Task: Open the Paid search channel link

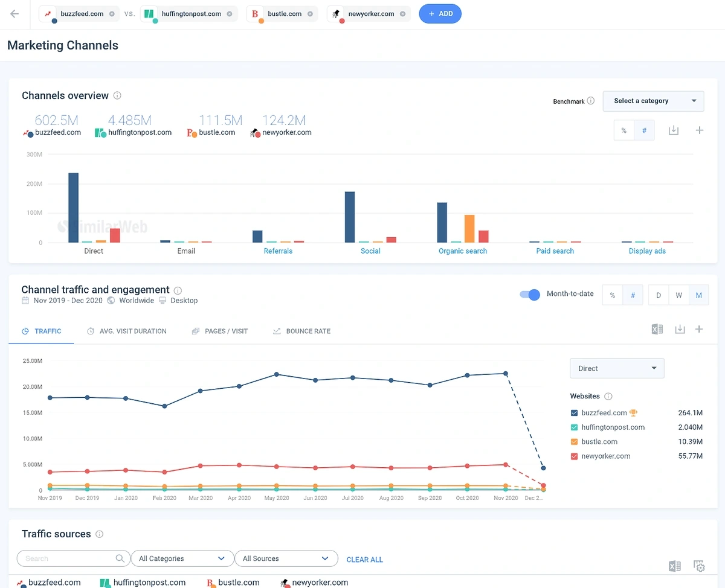Action: (x=555, y=251)
